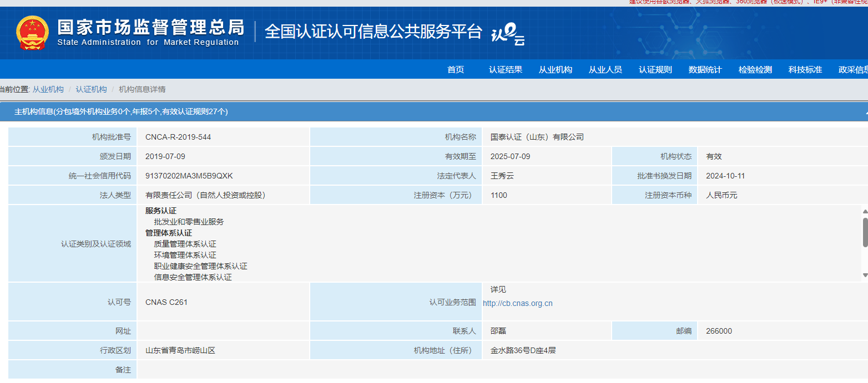Open the 数据统计 navigation item
The width and height of the screenshot is (868, 383).
point(704,69)
